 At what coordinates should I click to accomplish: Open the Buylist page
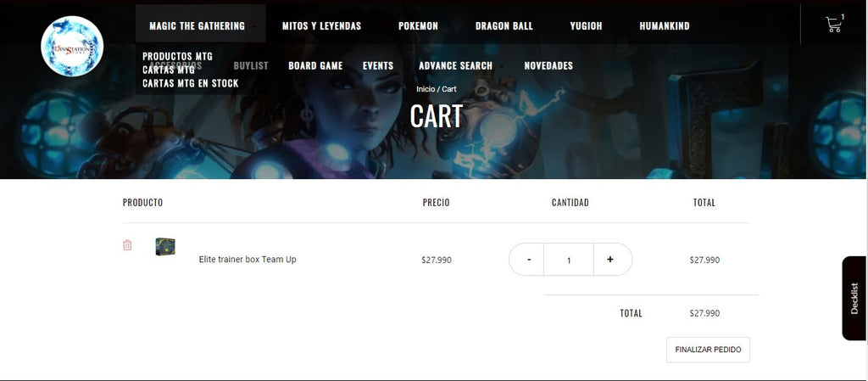click(x=251, y=65)
